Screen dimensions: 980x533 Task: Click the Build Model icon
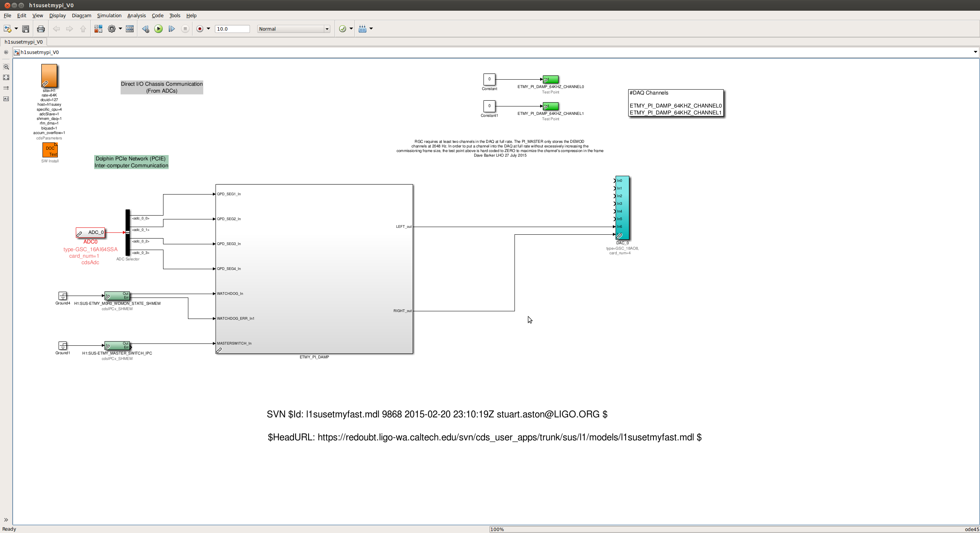click(363, 29)
